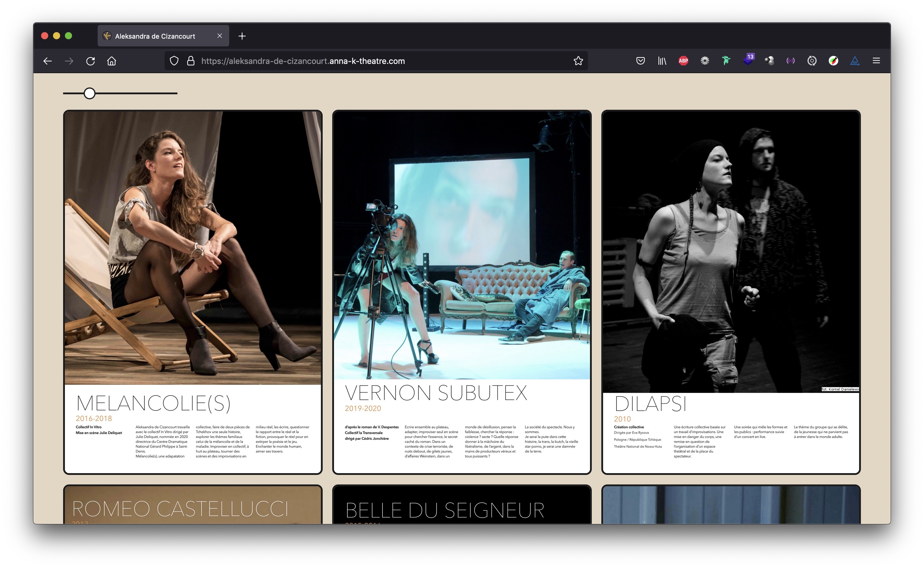Viewport: 924px width, 568px height.
Task: Click the home button icon
Action: (x=112, y=61)
